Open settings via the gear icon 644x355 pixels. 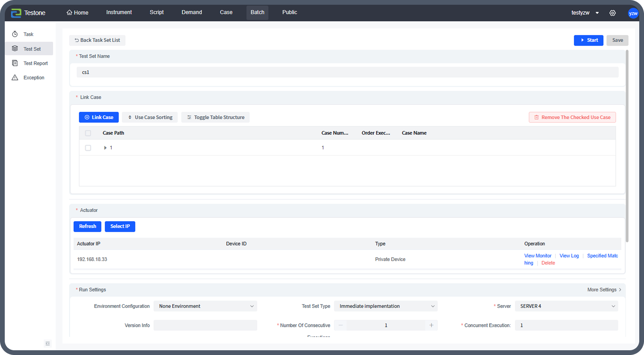tap(612, 13)
